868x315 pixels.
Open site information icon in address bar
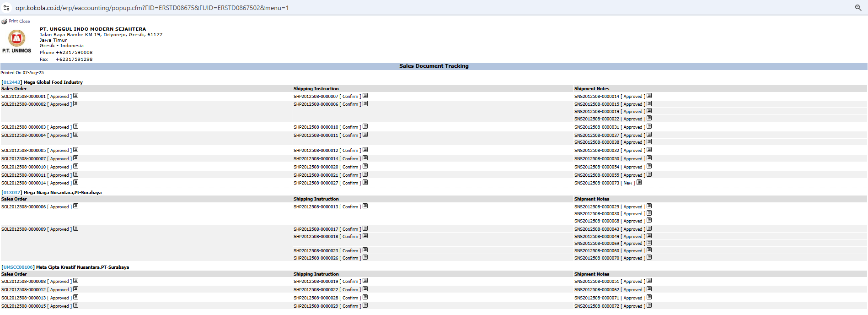click(6, 8)
